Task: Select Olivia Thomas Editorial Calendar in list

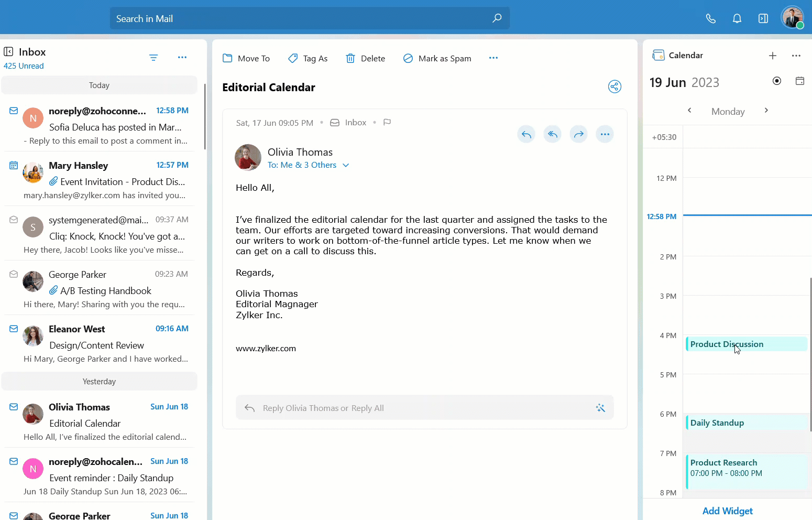Action: 100,422
